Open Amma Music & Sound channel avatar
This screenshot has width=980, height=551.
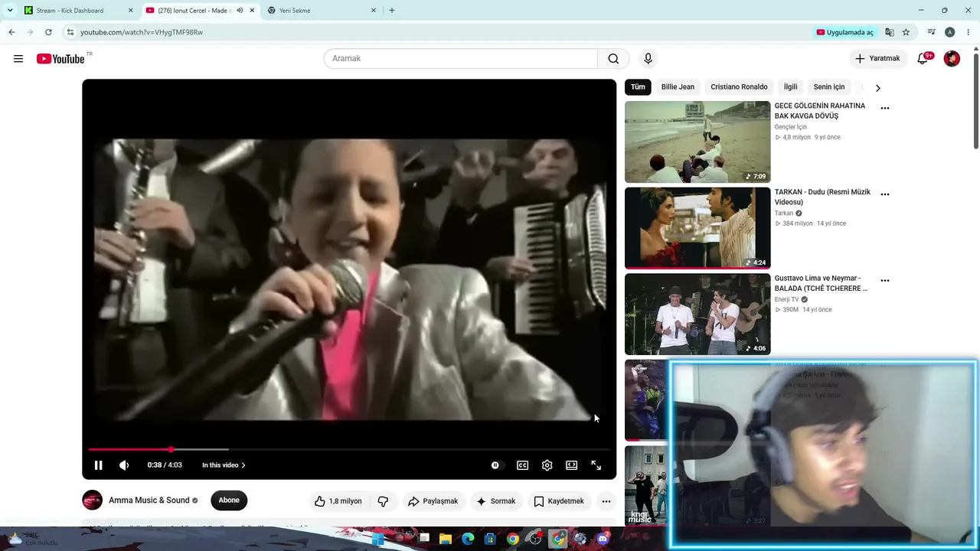[92, 500]
